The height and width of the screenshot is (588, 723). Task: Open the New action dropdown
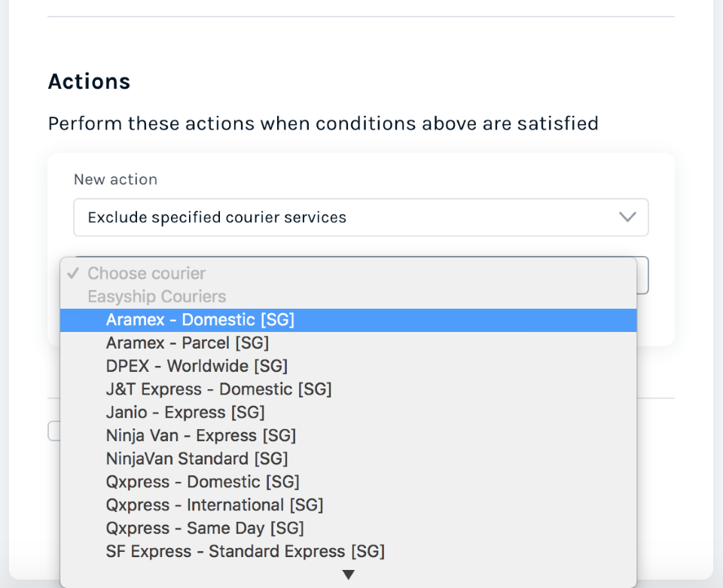pyautogui.click(x=361, y=218)
